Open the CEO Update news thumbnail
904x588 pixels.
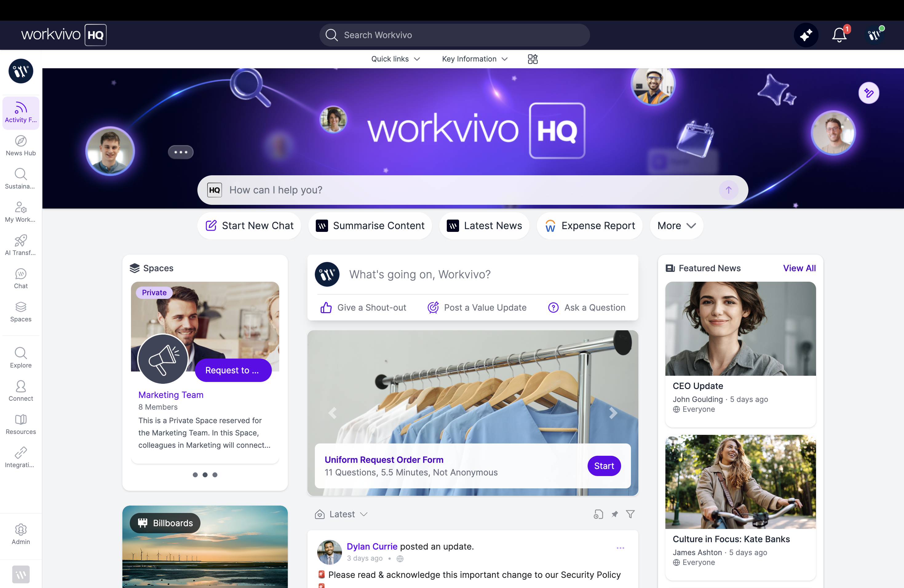(740, 328)
